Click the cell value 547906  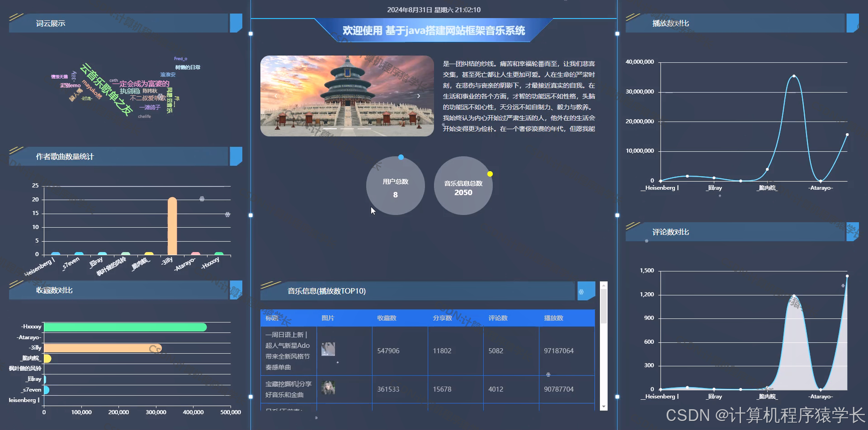click(388, 351)
